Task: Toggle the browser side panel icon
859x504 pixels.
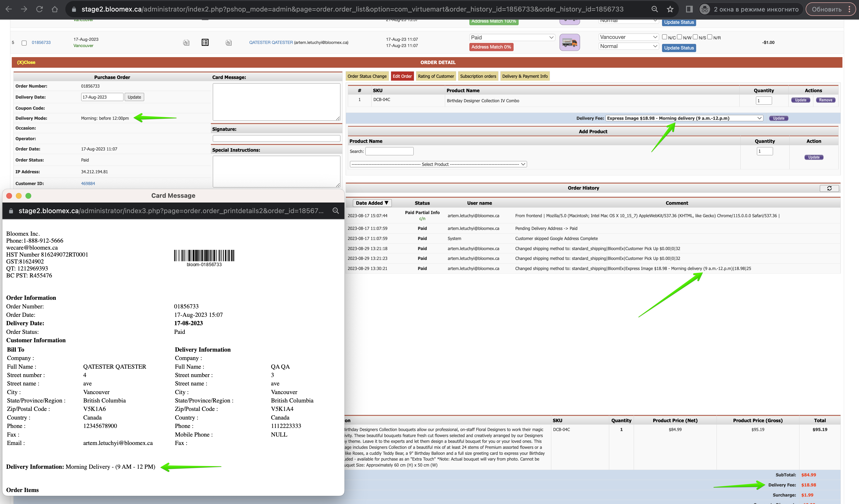Action: 689,9
